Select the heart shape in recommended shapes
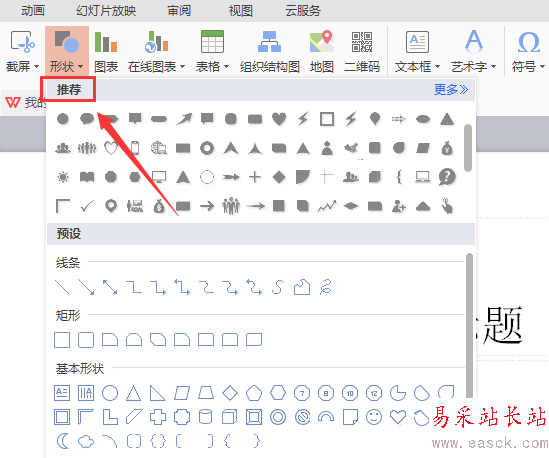This screenshot has height=458, width=549. coord(279,119)
